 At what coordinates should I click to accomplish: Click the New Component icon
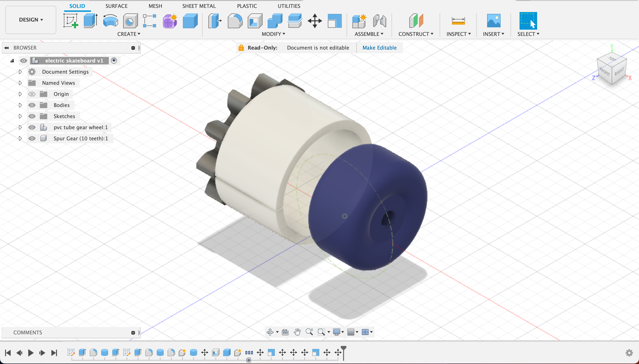tap(359, 21)
